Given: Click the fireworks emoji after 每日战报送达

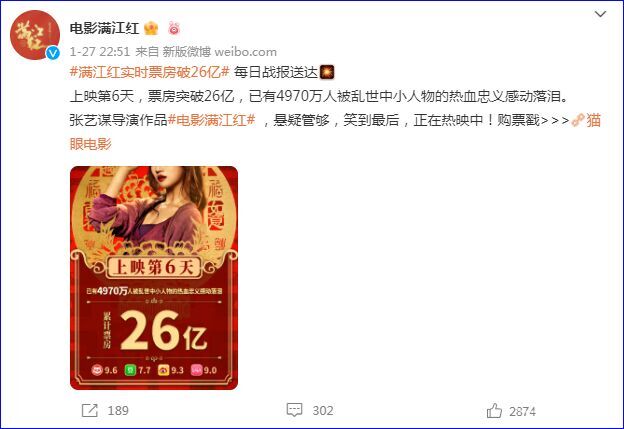Looking at the screenshot, I should 327,72.
